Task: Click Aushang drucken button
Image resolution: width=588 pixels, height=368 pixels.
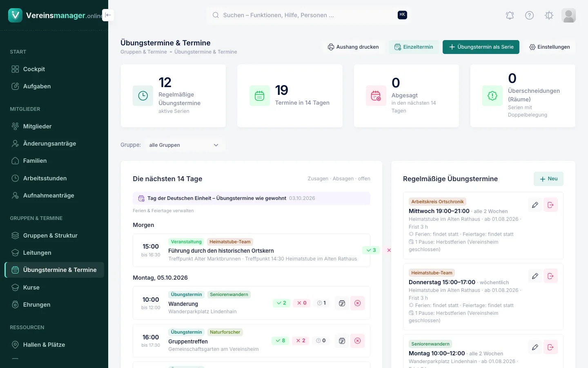Action: pos(353,47)
